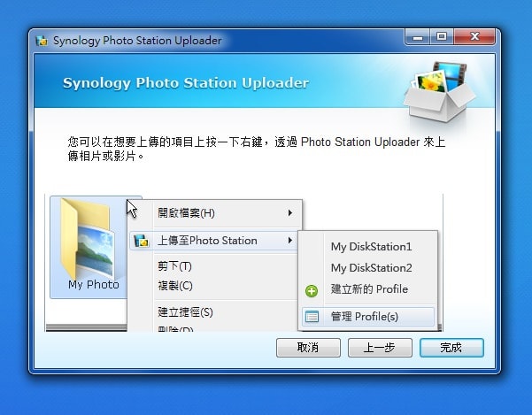This screenshot has width=532, height=415.
Task: Go back with the 上一步 button
Action: pyautogui.click(x=380, y=348)
